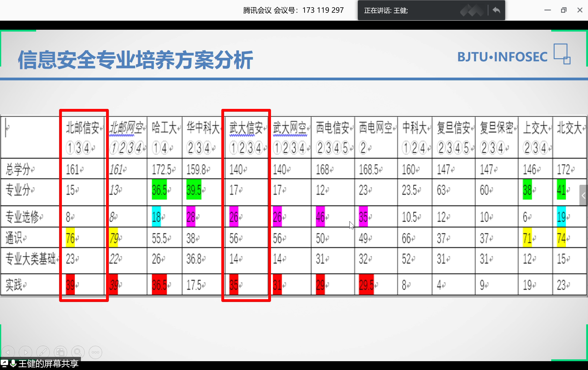This screenshot has height=370, width=588.
Task: Click the 王健的屏幕共享 label
Action: (x=48, y=364)
